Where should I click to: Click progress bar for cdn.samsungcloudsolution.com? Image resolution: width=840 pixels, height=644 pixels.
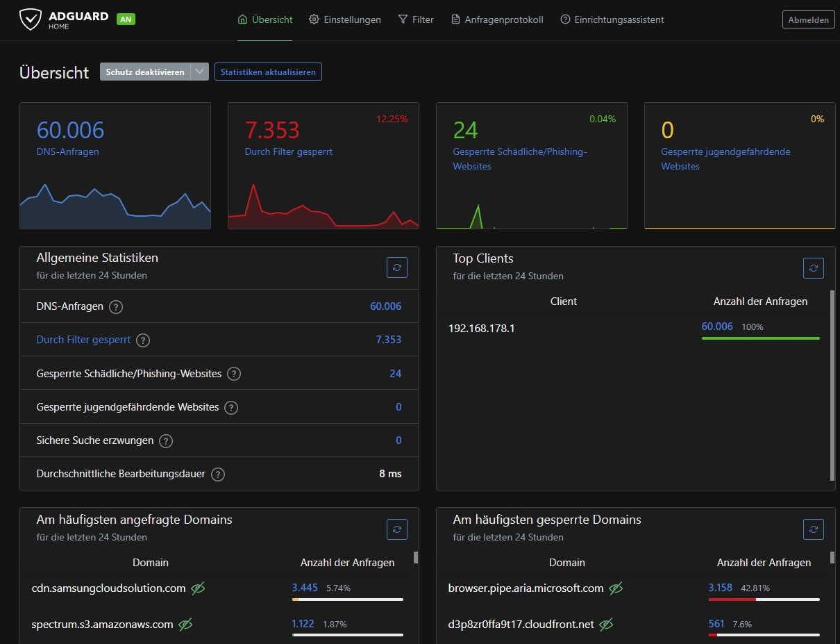(x=348, y=599)
